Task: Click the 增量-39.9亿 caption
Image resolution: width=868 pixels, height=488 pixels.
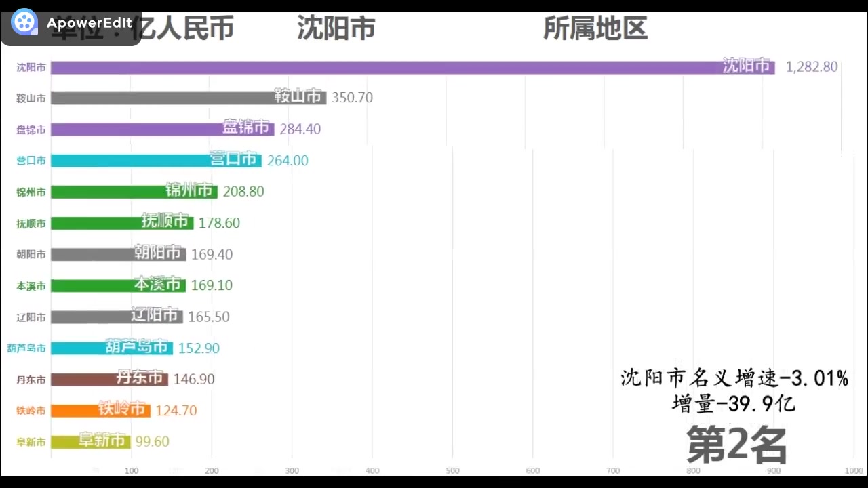Action: tap(734, 405)
